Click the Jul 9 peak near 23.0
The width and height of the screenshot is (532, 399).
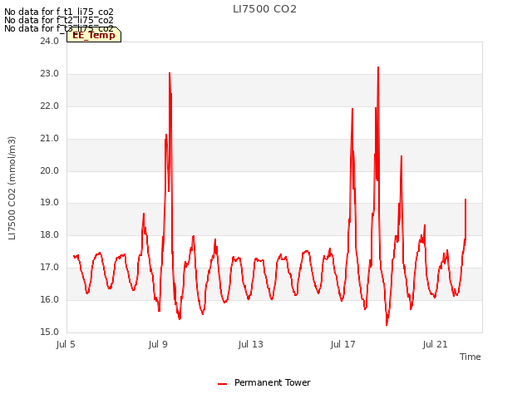(170, 73)
